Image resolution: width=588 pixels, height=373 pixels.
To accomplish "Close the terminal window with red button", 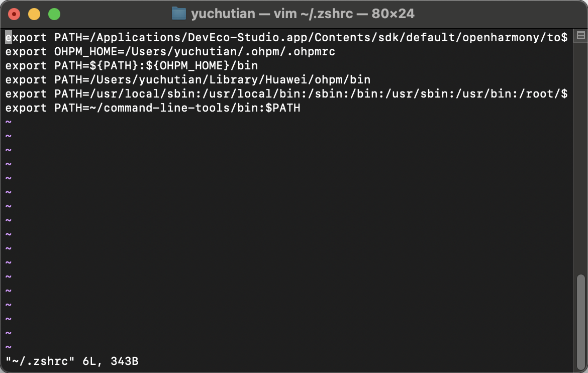I will click(x=14, y=14).
